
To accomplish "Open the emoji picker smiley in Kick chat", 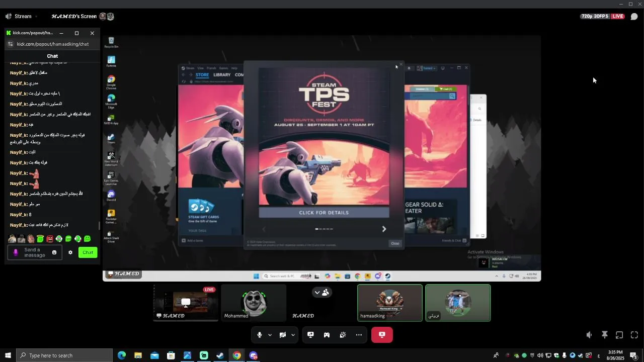I will pyautogui.click(x=54, y=252).
